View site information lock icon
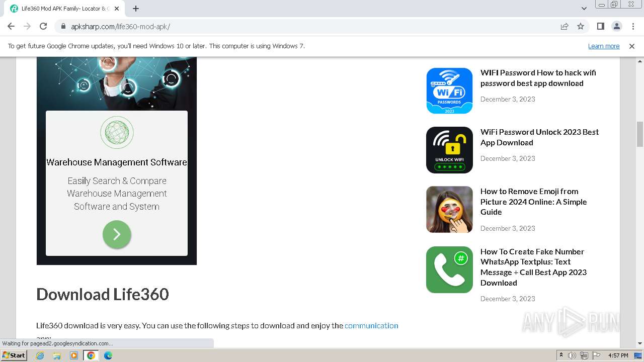The height and width of the screenshot is (362, 644). coord(63,26)
